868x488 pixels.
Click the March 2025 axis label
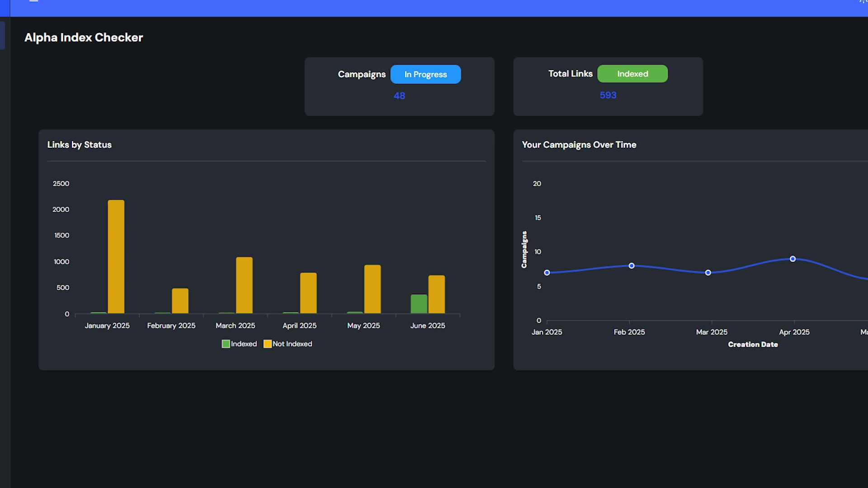[x=236, y=325]
